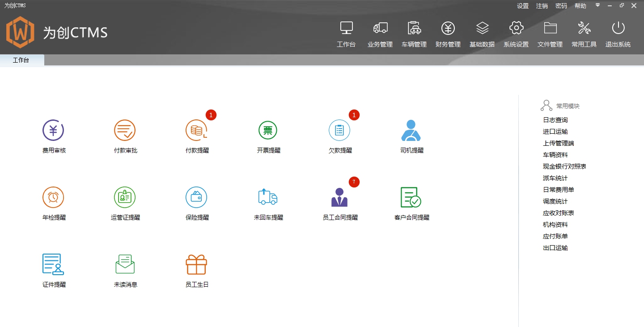Open the 员工生日 gift icon
644x327 pixels.
pos(197,264)
